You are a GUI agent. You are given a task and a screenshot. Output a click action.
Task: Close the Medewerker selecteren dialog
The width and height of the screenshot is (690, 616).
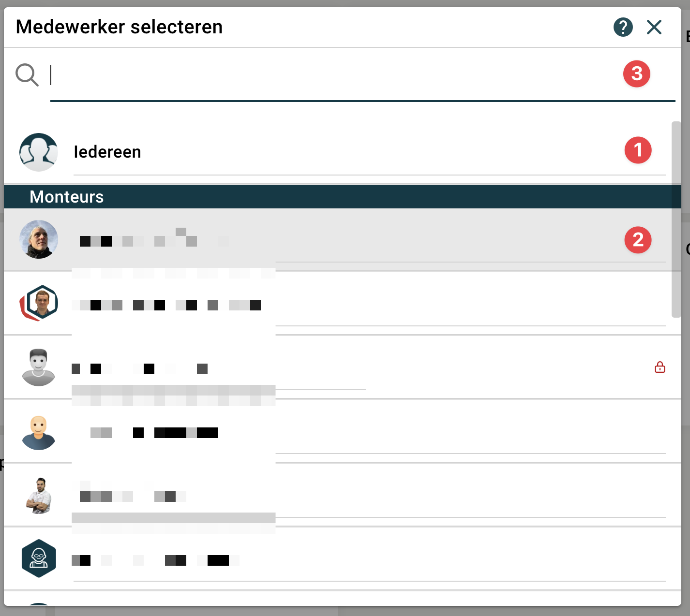point(654,27)
